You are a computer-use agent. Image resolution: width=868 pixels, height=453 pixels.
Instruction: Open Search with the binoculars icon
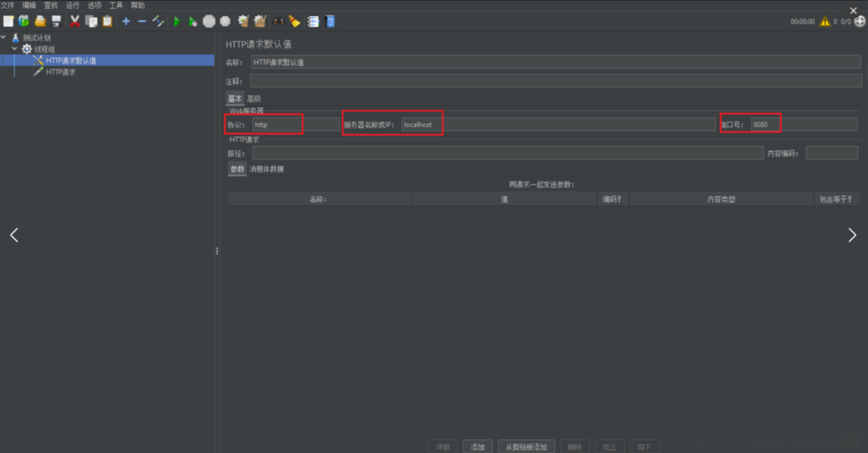278,21
